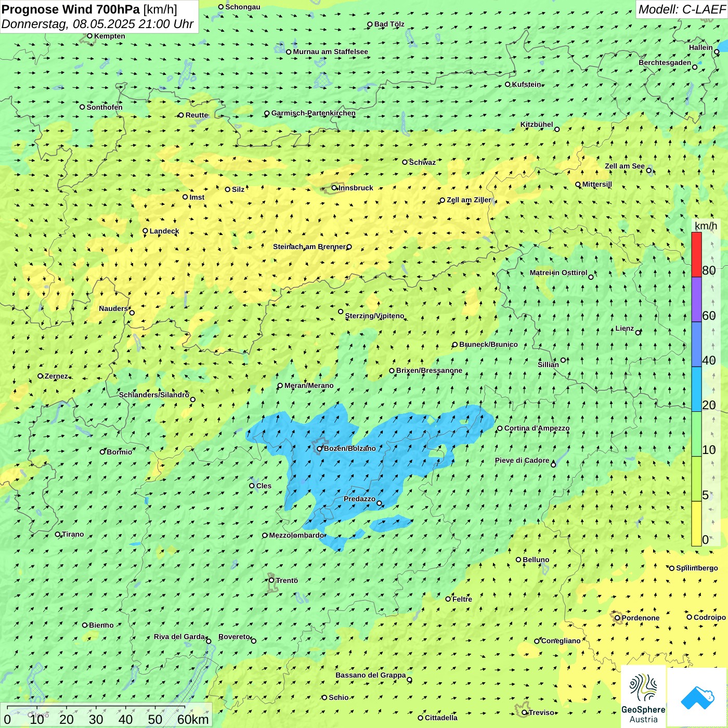
Task: Click the 'Belluno' label
Action: coord(536,560)
